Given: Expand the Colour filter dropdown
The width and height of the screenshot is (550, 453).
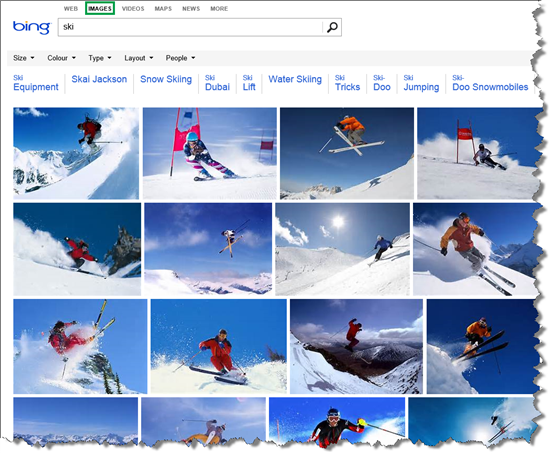Looking at the screenshot, I should coord(61,58).
